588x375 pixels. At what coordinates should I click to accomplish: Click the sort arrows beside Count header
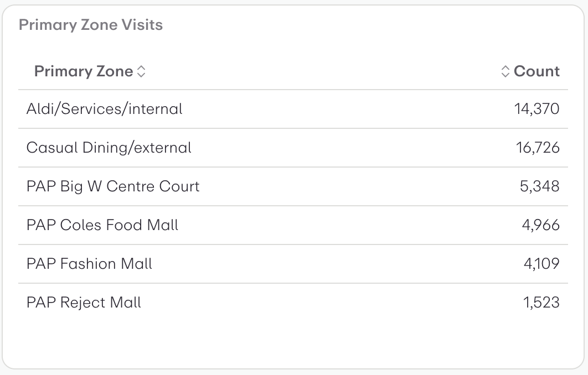coord(506,71)
